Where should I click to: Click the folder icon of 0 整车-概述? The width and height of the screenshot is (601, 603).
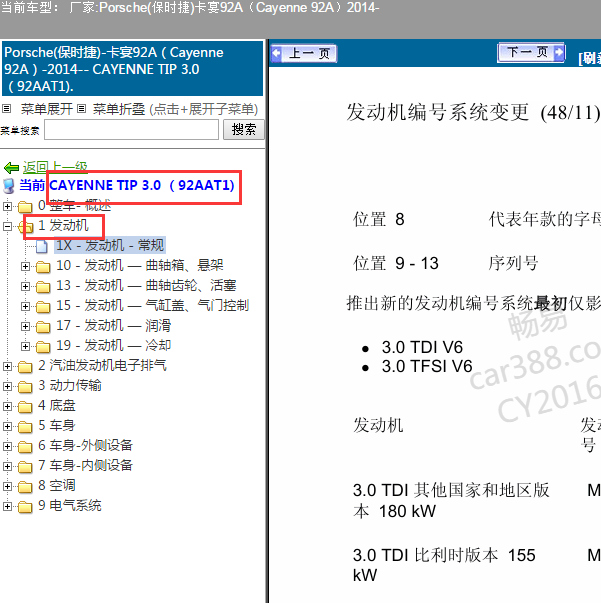click(x=25, y=207)
